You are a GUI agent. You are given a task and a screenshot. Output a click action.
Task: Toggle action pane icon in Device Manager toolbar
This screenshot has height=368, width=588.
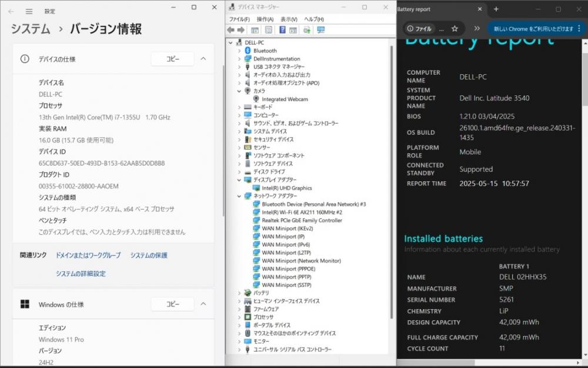click(293, 30)
